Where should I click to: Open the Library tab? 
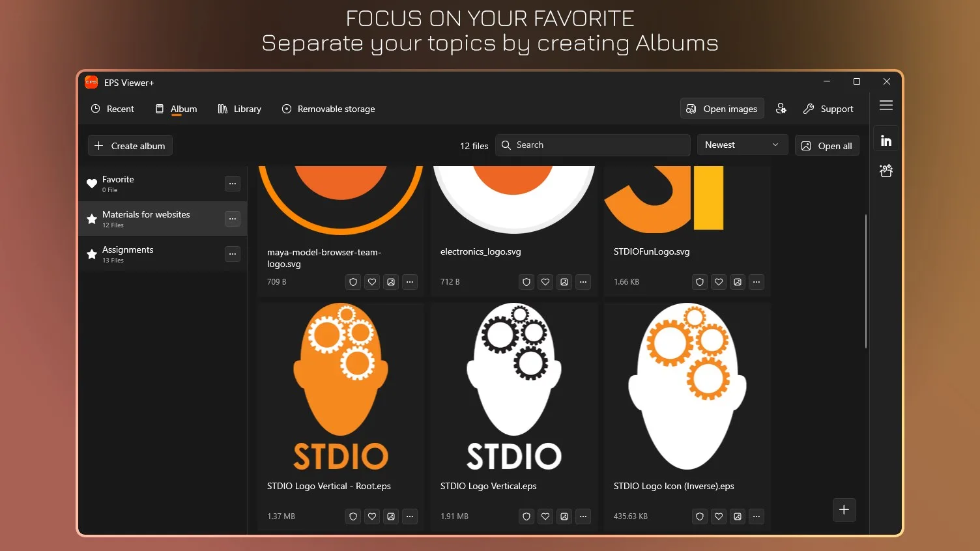[240, 109]
